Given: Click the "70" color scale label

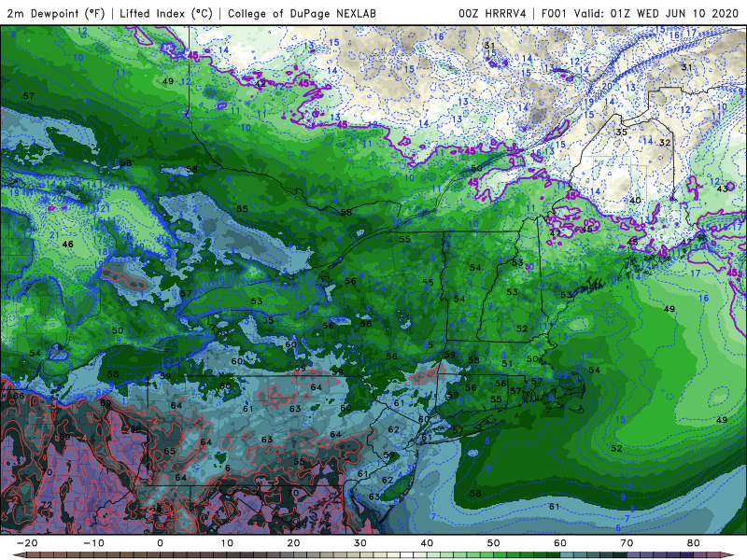Looking at the screenshot, I should [627, 543].
